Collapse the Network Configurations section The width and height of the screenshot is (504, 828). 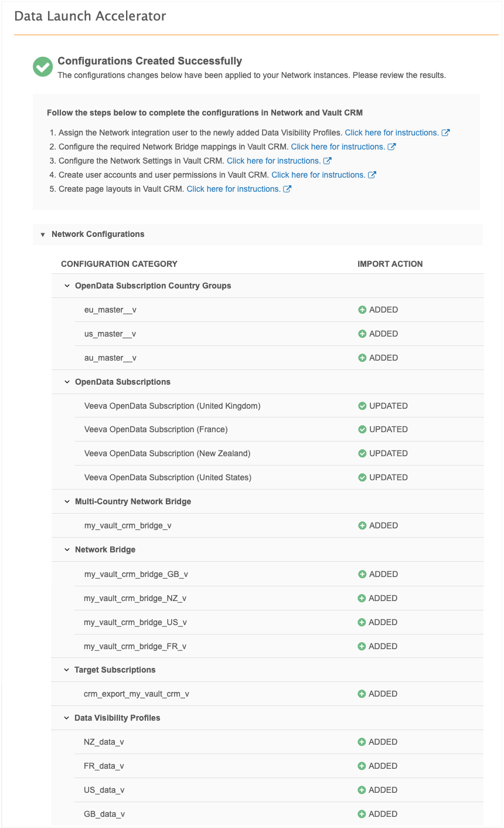(x=42, y=235)
